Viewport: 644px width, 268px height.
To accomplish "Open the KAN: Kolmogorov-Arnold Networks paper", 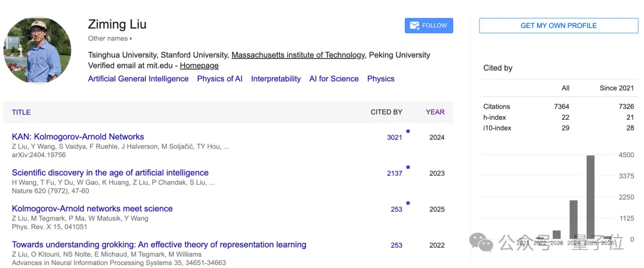I will [78, 137].
